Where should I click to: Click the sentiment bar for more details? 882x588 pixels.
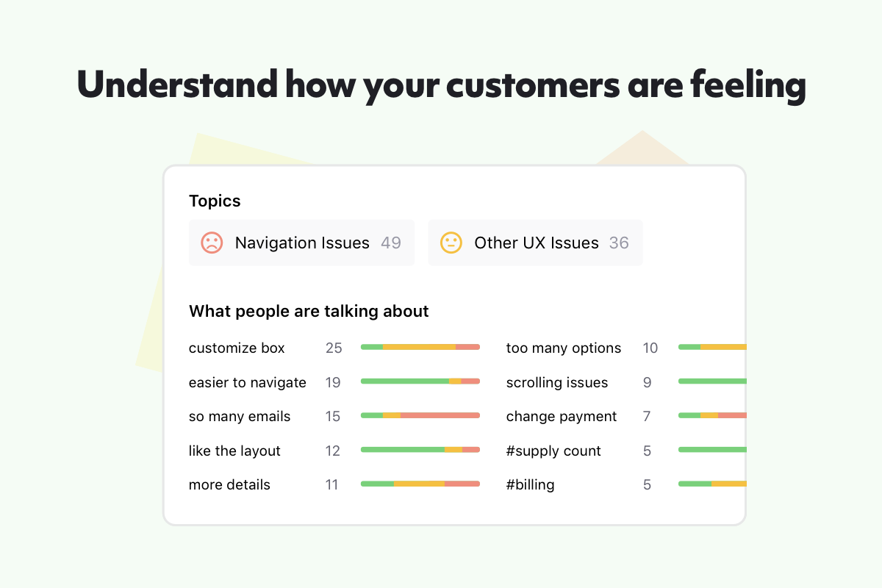point(420,484)
